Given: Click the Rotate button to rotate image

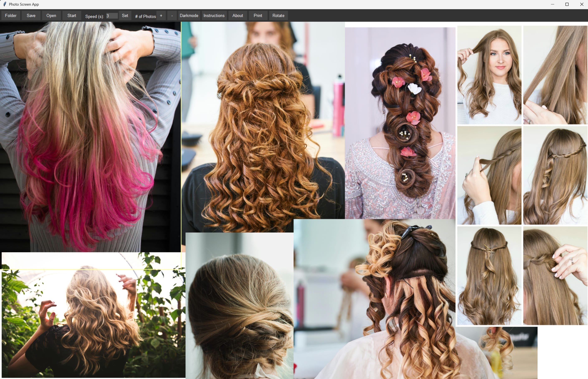Looking at the screenshot, I should point(278,15).
